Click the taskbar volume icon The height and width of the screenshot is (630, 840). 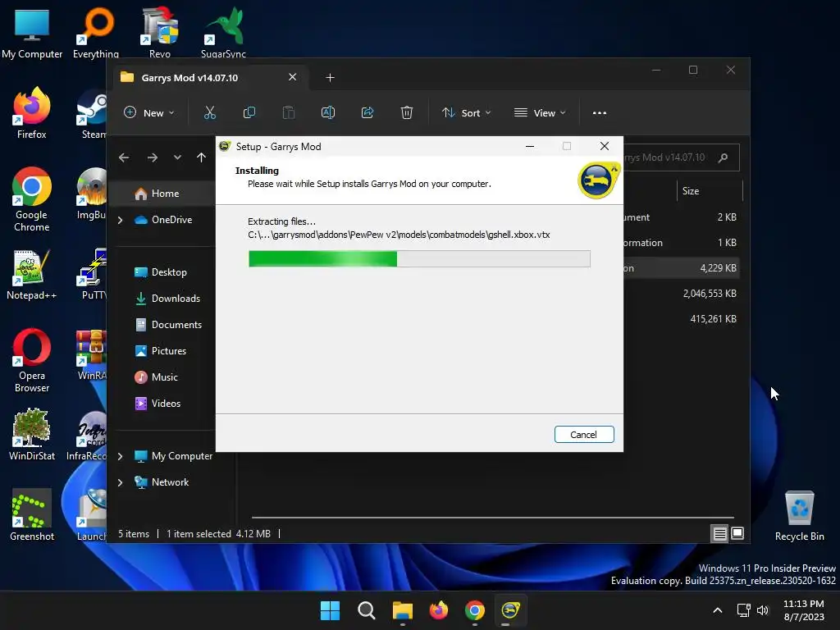(763, 610)
